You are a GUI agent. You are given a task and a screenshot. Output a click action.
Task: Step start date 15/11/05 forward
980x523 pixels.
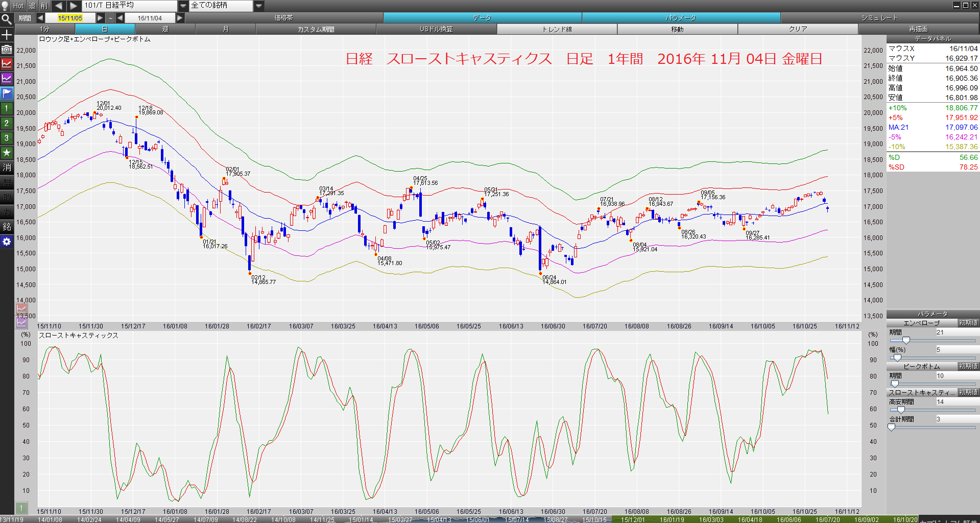[x=101, y=18]
